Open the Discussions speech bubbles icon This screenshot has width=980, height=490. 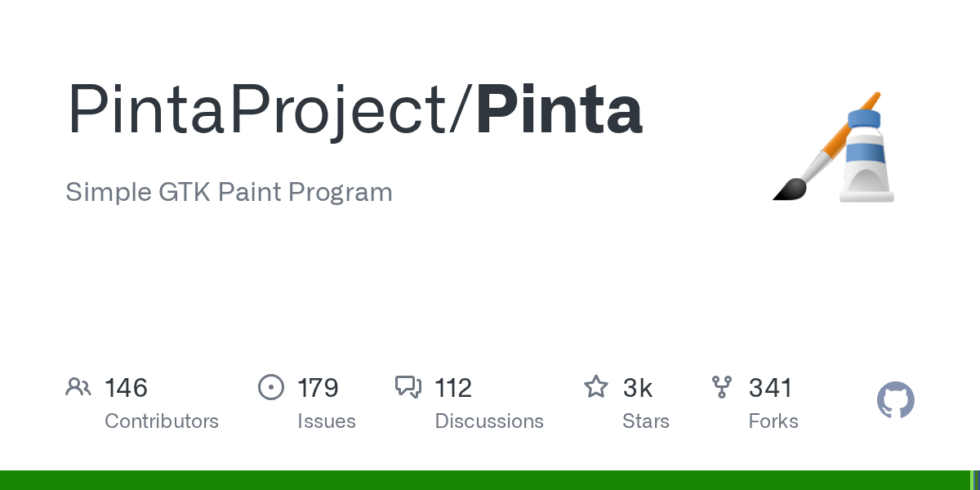click(408, 387)
